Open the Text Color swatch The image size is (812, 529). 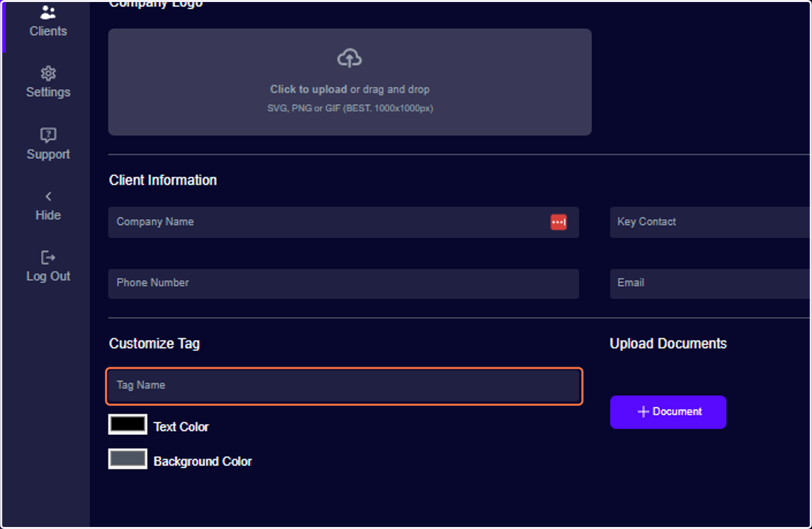pos(127,425)
